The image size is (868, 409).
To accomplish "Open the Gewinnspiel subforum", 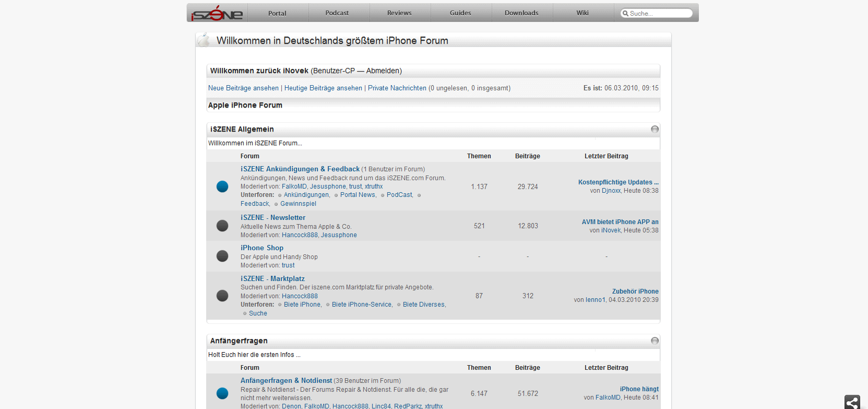I will (x=298, y=204).
